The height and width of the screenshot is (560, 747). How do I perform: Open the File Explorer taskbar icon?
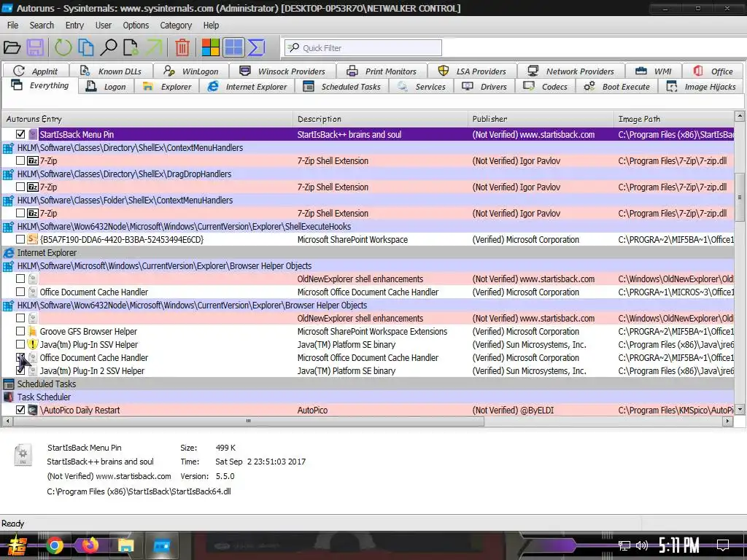click(x=125, y=545)
